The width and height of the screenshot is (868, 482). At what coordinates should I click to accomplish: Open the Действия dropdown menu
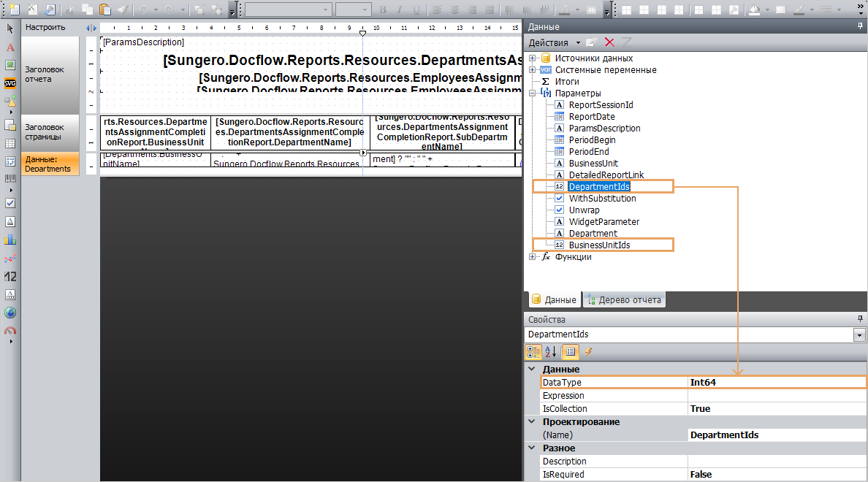click(x=554, y=43)
